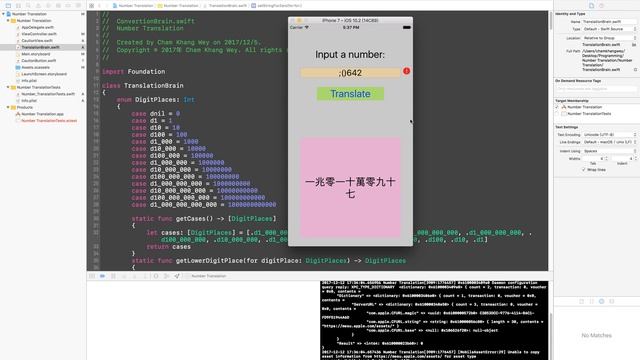Show the Code Snippet library
This screenshot has height=360, width=640.
[591, 301]
